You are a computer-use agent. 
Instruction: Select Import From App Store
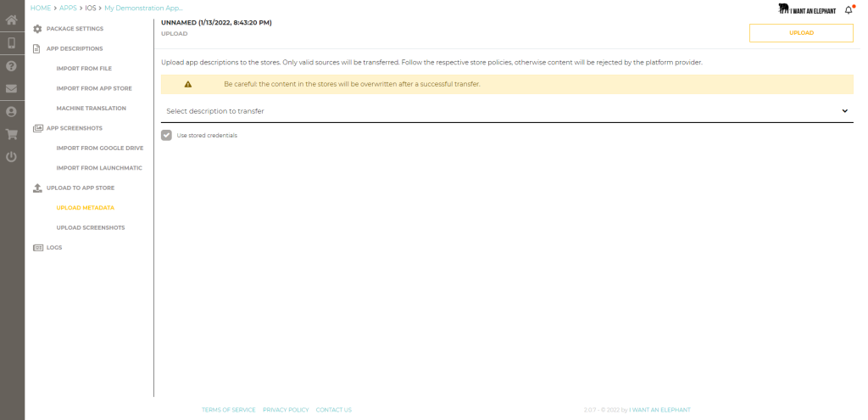(94, 88)
